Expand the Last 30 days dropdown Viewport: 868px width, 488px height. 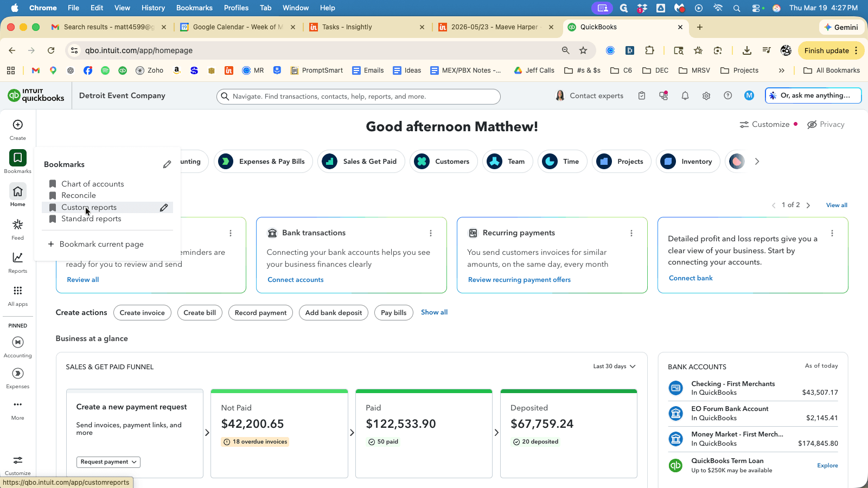point(614,367)
